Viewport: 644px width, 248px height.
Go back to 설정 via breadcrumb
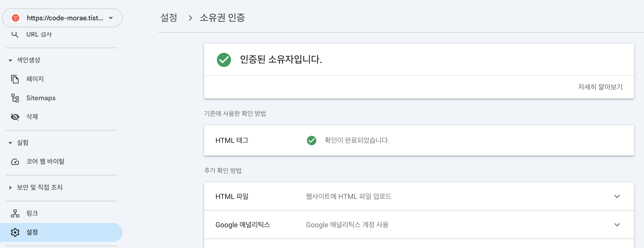coord(169,17)
